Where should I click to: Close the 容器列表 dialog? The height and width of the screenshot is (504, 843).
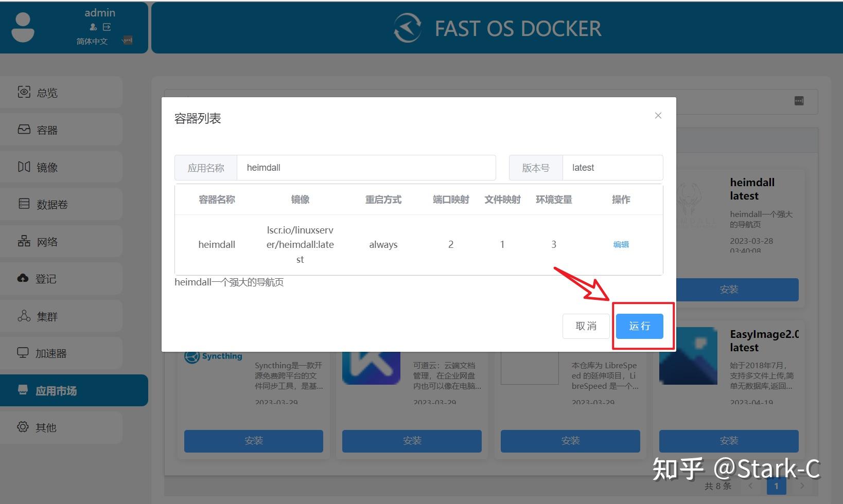658,115
